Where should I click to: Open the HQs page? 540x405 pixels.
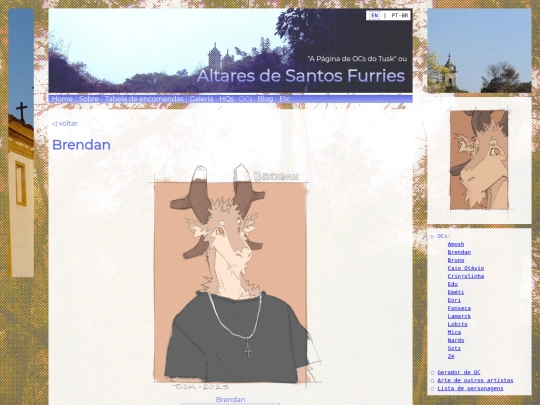coord(227,99)
